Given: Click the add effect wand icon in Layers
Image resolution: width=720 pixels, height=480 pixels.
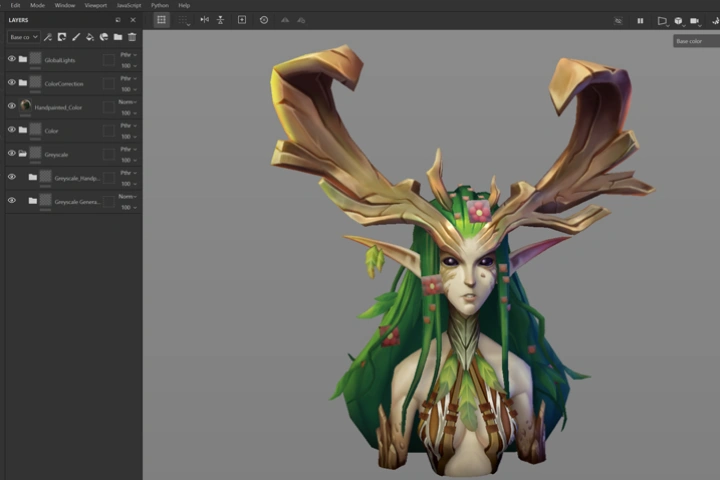Looking at the screenshot, I should click(x=48, y=37).
